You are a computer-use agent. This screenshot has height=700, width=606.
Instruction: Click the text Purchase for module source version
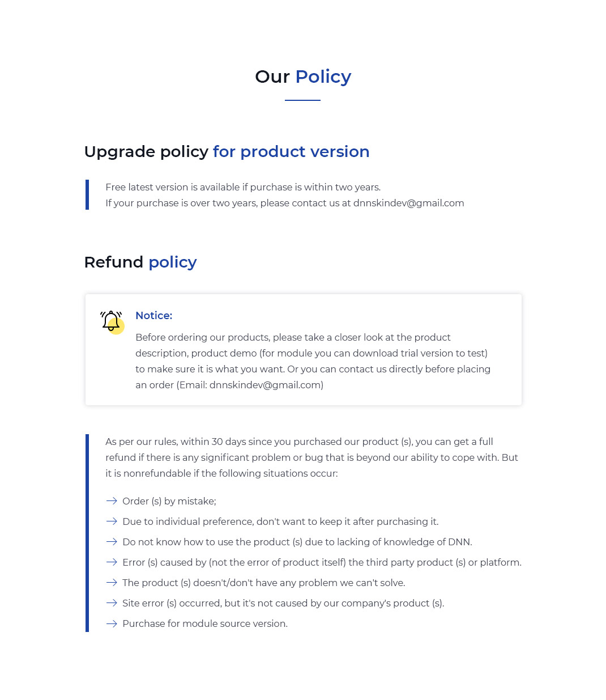click(x=205, y=623)
